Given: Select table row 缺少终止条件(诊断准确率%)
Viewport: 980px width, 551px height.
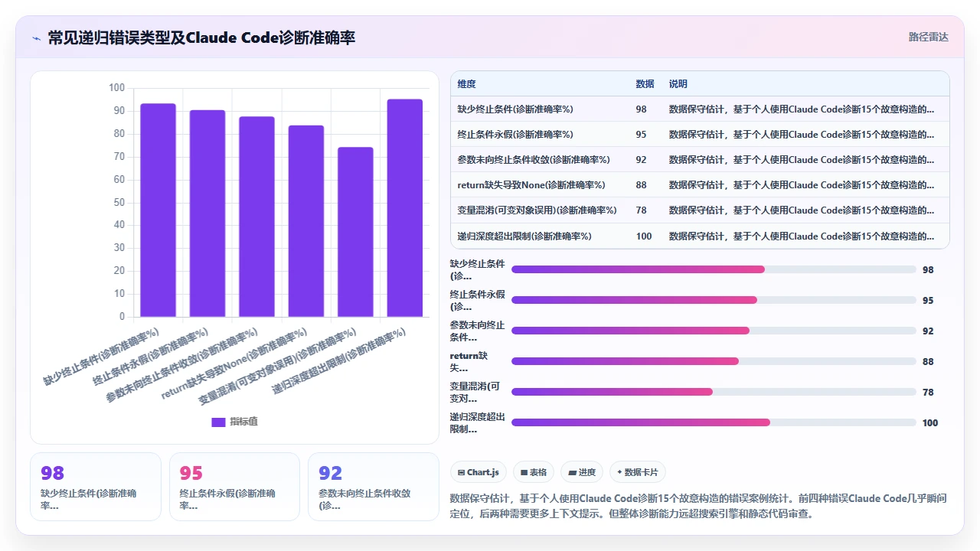Looking at the screenshot, I should pos(700,109).
